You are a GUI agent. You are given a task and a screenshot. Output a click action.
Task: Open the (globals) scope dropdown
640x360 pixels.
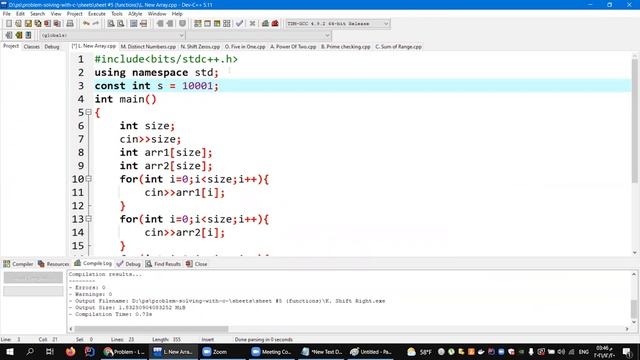pos(112,36)
